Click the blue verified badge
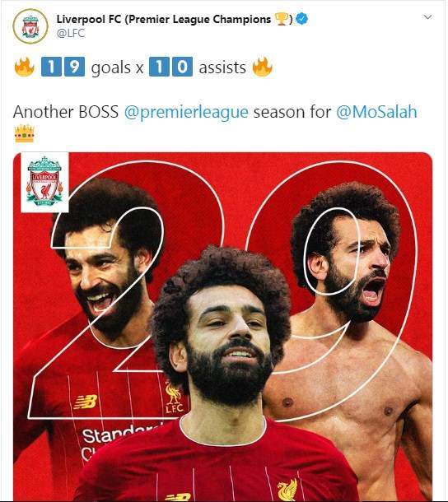The width and height of the screenshot is (448, 502). [x=301, y=19]
